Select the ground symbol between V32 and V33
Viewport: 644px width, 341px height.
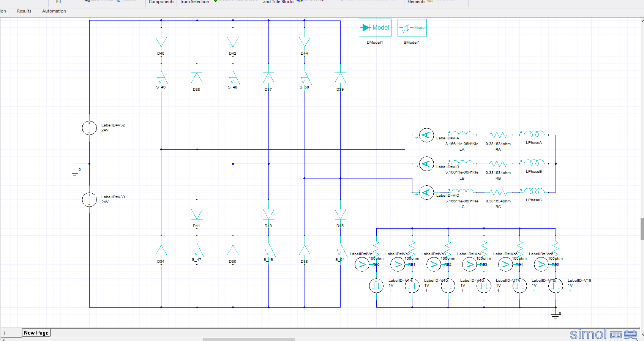tap(75, 170)
